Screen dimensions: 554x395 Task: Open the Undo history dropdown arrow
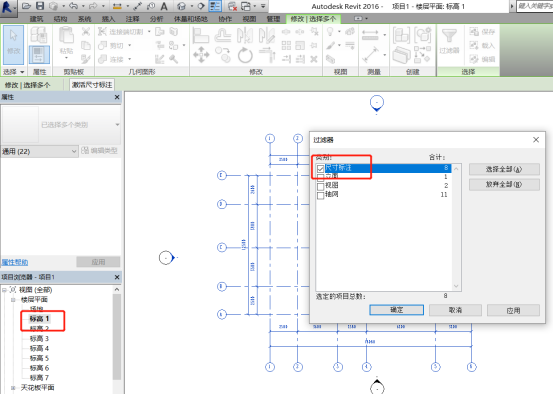coord(83,6)
